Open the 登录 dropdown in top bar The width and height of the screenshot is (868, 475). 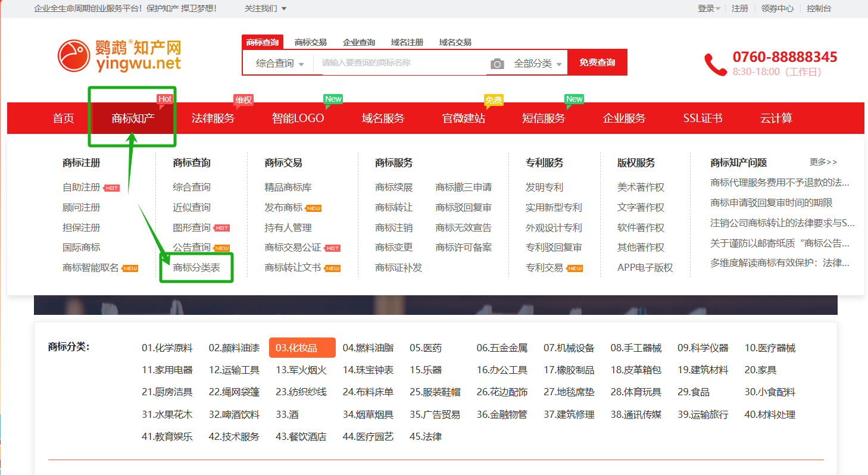click(x=708, y=8)
